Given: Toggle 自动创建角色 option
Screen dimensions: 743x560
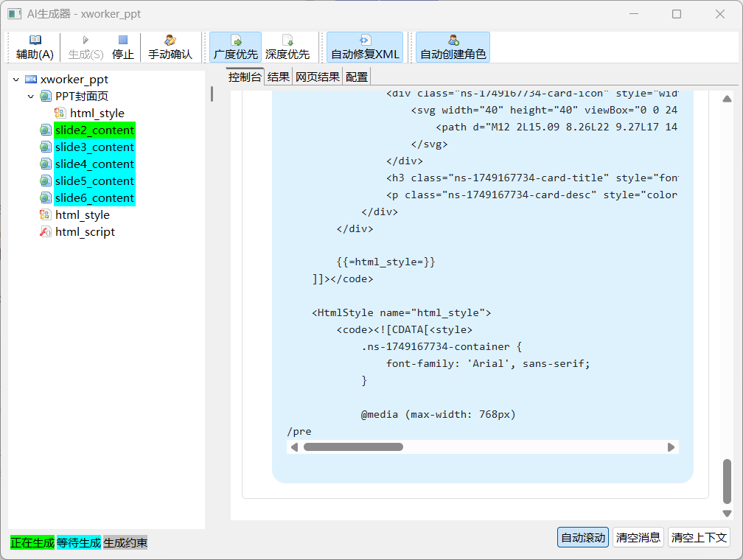Looking at the screenshot, I should click(453, 47).
